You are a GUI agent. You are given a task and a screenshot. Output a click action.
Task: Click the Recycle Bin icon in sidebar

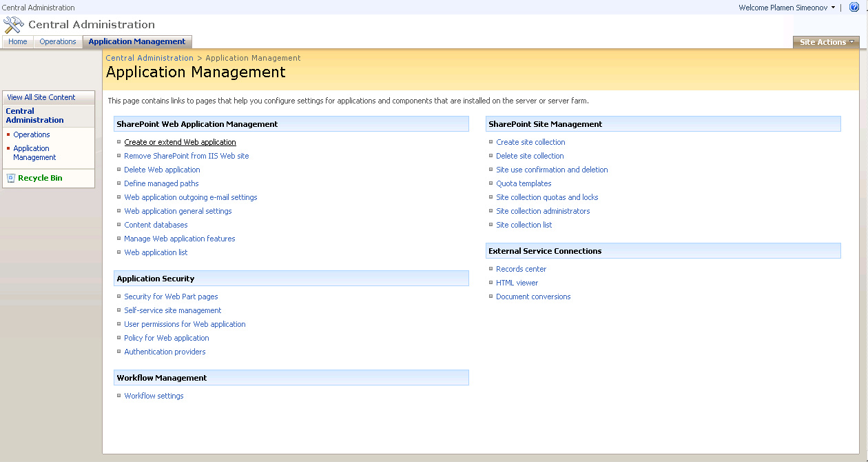click(11, 178)
